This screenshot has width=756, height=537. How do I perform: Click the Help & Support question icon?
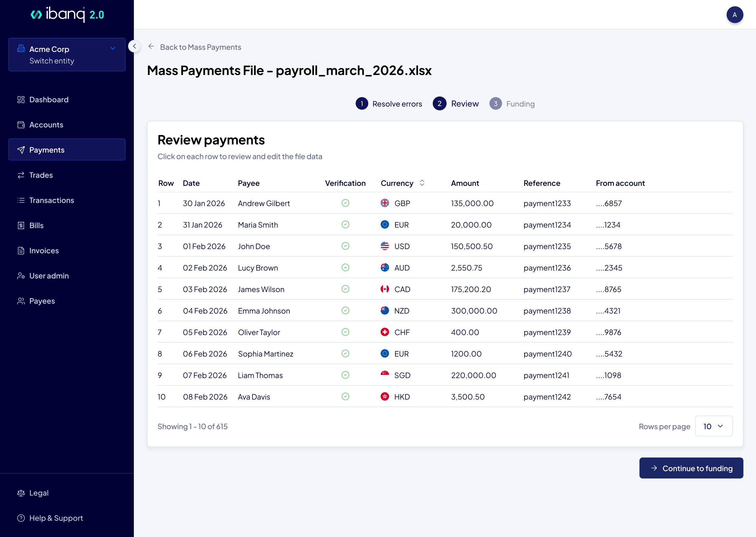point(21,518)
